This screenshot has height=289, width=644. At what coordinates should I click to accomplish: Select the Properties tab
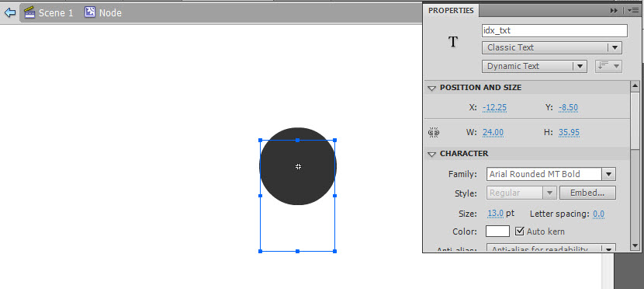pos(451,11)
